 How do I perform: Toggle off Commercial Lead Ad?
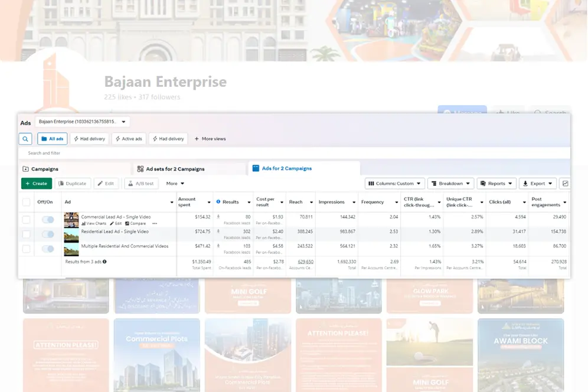click(x=48, y=220)
